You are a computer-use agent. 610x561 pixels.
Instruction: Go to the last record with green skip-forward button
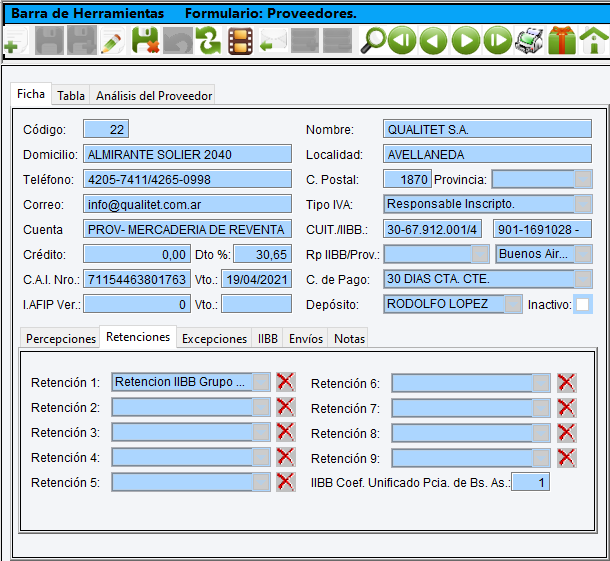(498, 40)
